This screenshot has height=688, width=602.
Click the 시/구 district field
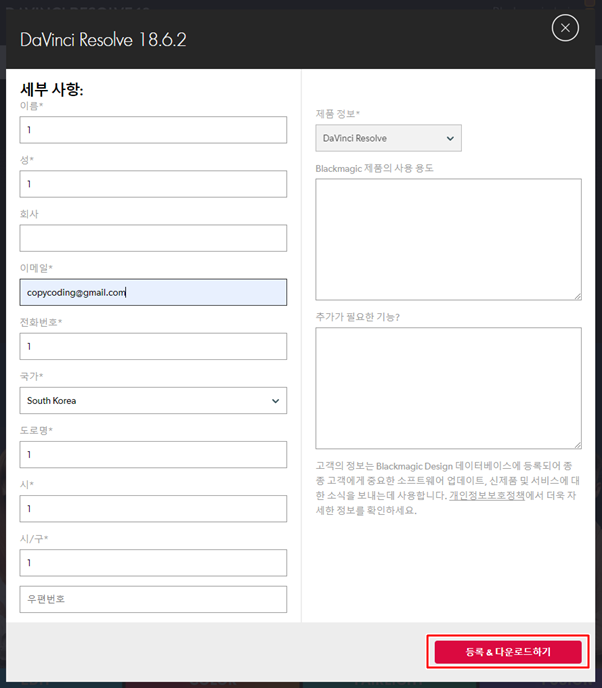click(x=153, y=563)
